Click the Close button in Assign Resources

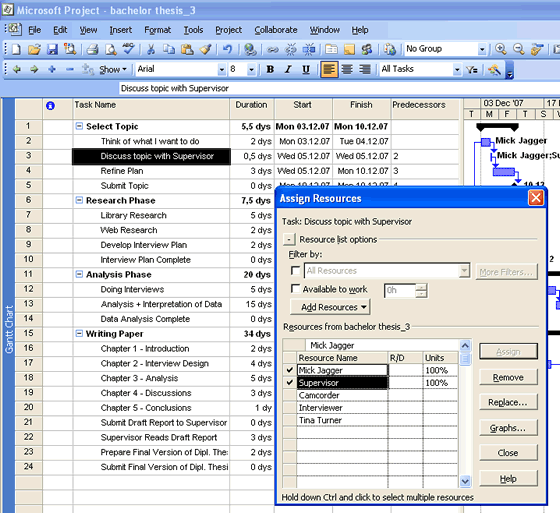[x=508, y=453]
